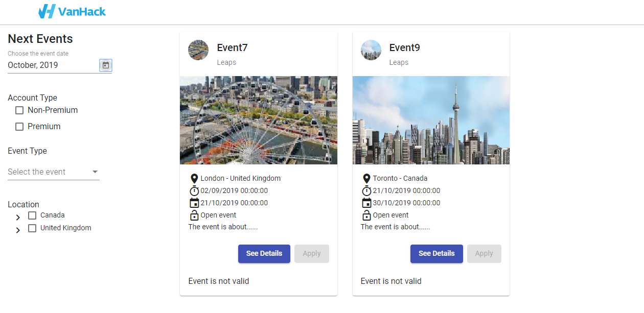This screenshot has width=644, height=313.
Task: Click the Event9 Toronto skyline photo
Action: [430, 120]
